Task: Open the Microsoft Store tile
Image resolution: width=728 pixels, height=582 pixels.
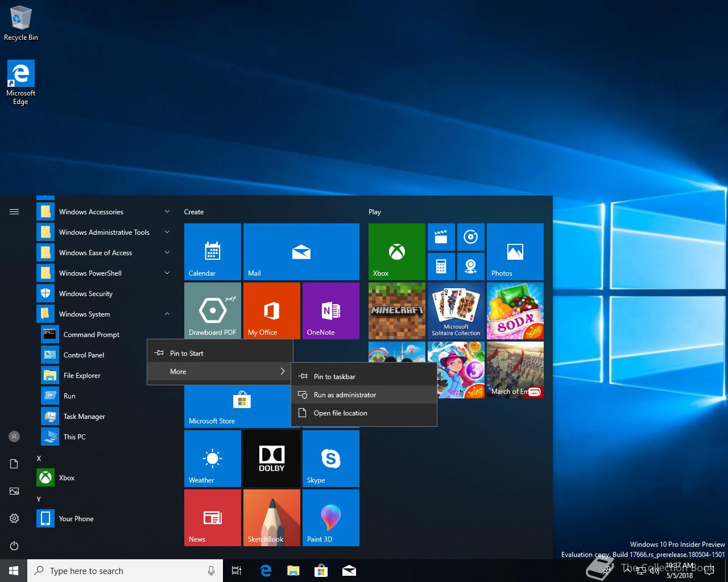Action: [x=238, y=407]
